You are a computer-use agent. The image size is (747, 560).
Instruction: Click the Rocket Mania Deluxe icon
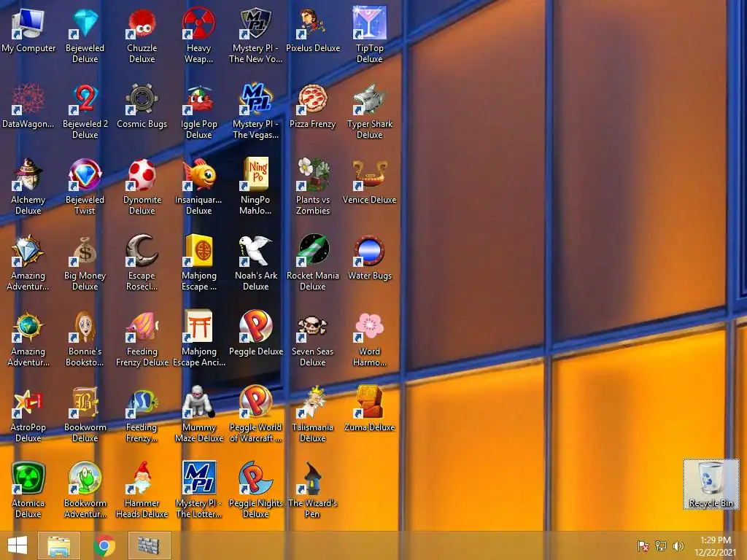click(x=312, y=262)
